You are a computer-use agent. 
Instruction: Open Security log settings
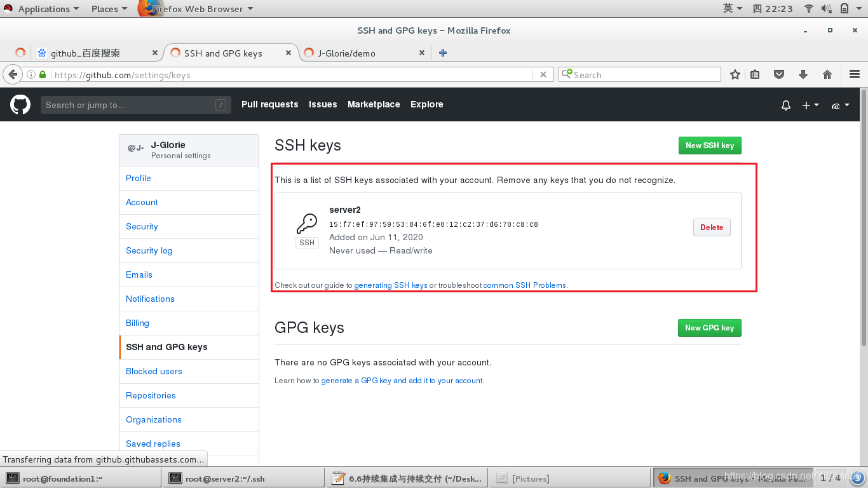pos(189,250)
